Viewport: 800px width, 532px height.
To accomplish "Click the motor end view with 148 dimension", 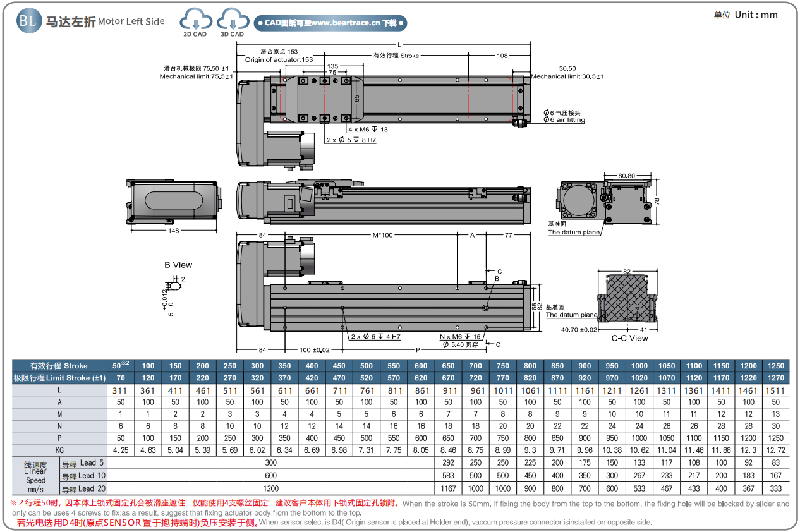I will [x=174, y=200].
